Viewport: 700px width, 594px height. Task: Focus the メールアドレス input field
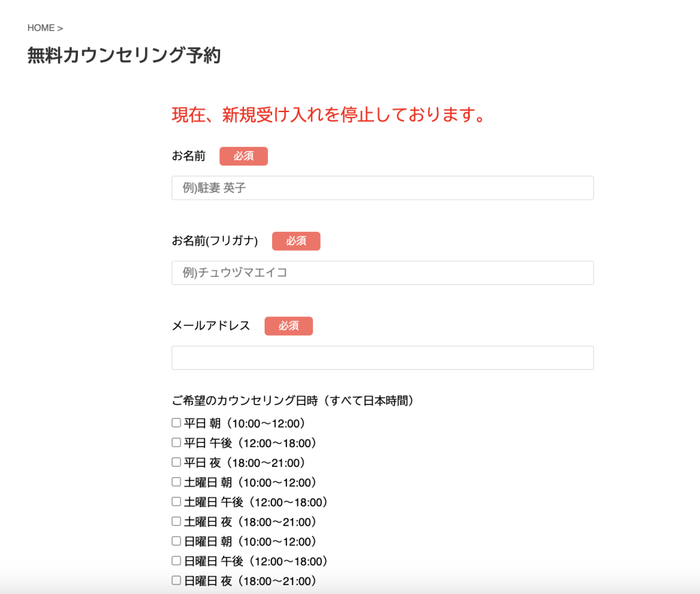382,357
